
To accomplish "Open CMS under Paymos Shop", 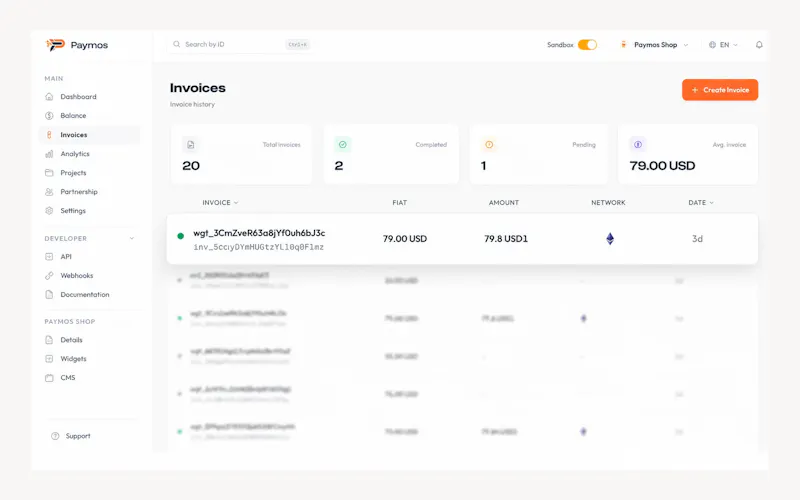I will [89, 378].
